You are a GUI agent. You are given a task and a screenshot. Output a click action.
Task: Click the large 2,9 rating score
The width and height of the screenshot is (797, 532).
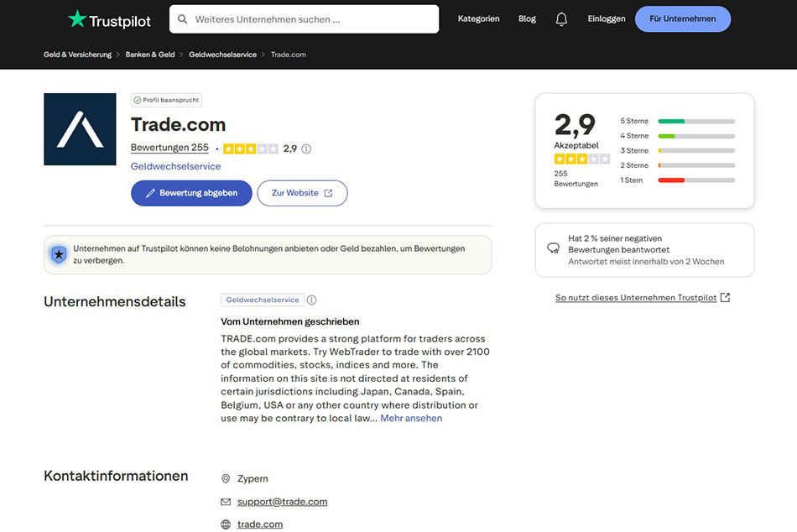575,125
